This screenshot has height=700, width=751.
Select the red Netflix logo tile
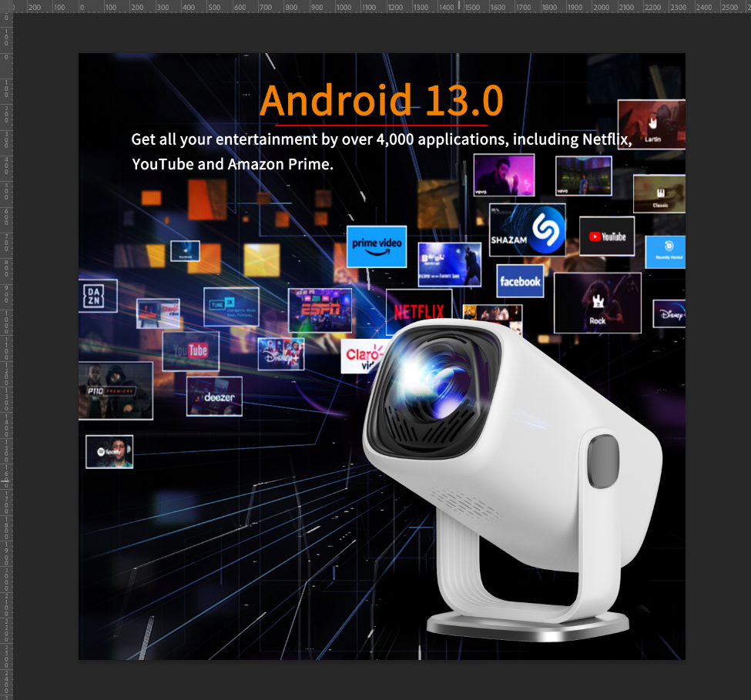tap(418, 310)
